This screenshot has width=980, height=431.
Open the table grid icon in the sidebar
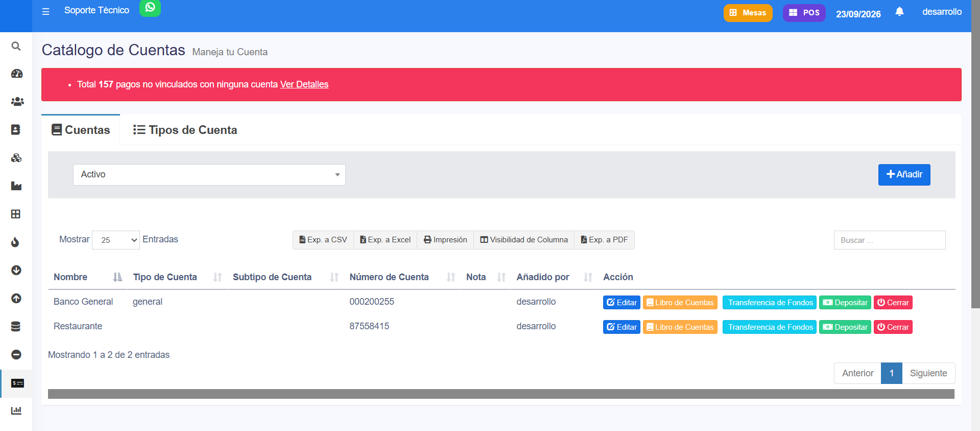(16, 214)
